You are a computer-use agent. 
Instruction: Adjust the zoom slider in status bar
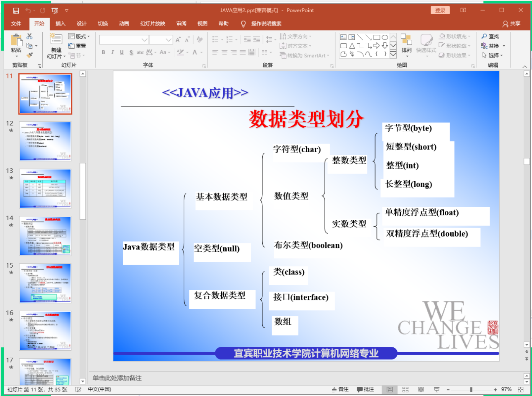click(x=471, y=390)
